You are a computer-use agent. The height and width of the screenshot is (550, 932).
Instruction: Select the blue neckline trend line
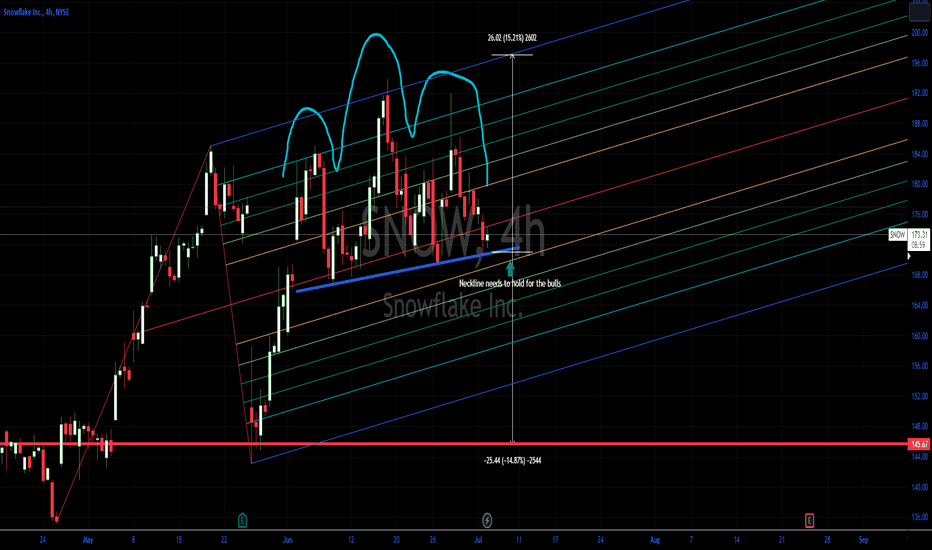click(x=408, y=269)
